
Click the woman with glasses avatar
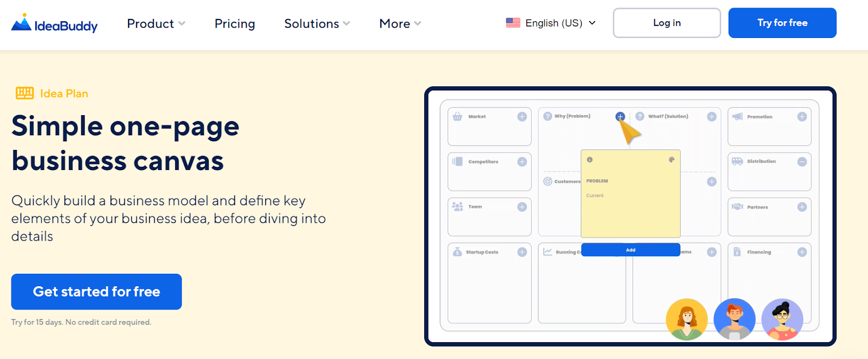[x=782, y=319]
